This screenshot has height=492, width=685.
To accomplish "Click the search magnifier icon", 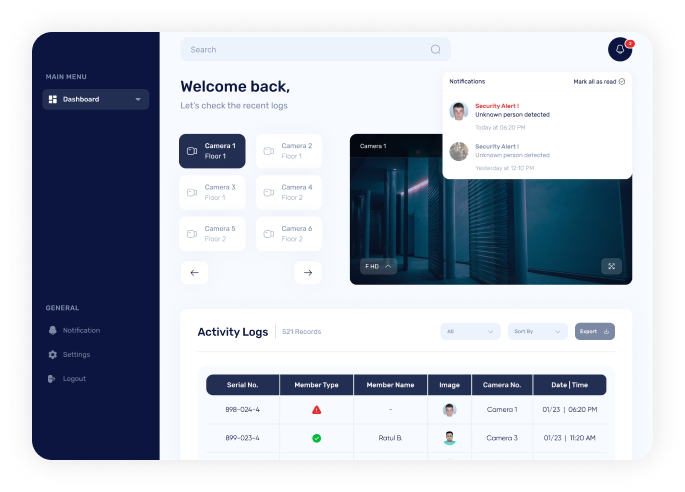I will click(x=435, y=50).
